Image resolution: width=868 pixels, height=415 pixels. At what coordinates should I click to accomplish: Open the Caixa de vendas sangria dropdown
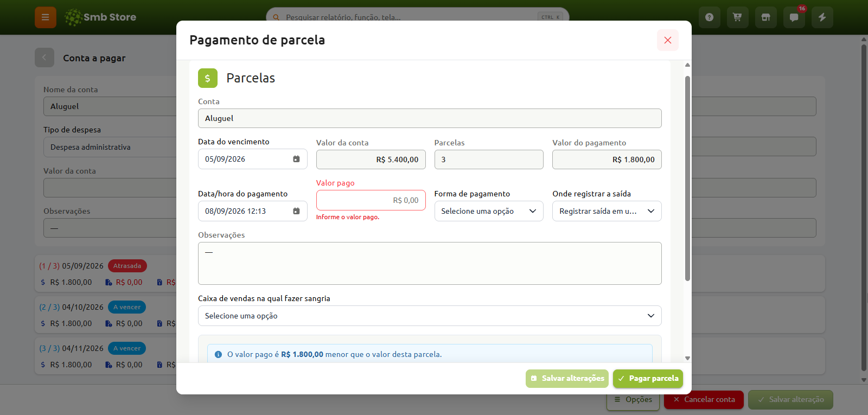(430, 316)
